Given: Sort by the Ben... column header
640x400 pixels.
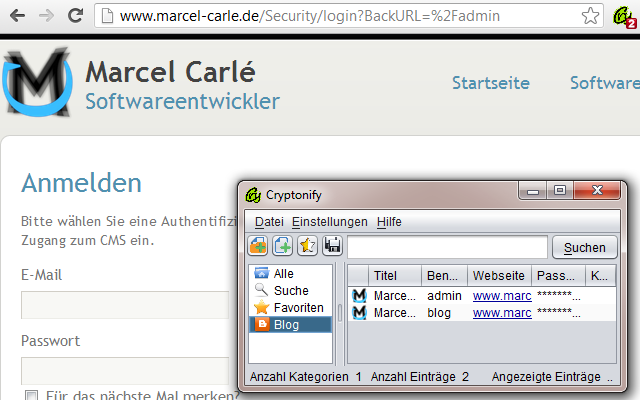Looking at the screenshot, I should click(444, 276).
